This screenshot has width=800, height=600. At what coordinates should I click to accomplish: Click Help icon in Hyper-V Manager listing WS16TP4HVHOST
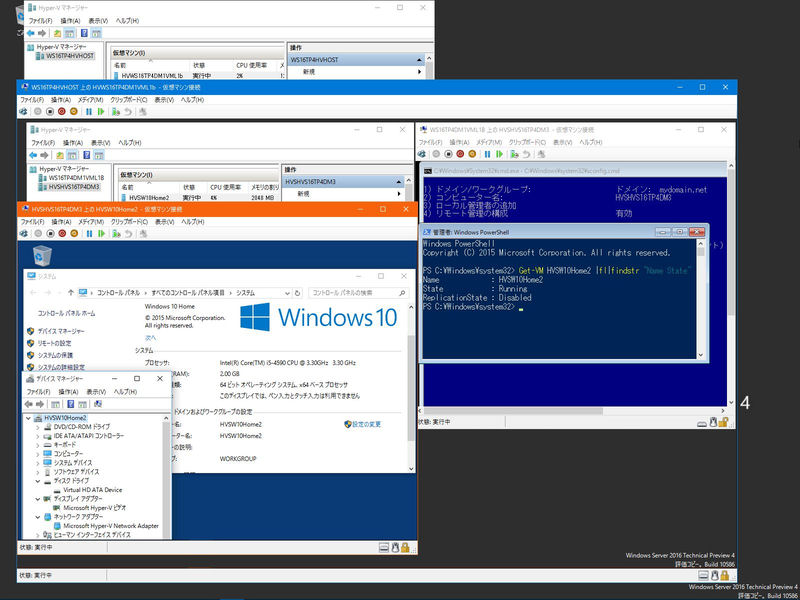[84, 33]
